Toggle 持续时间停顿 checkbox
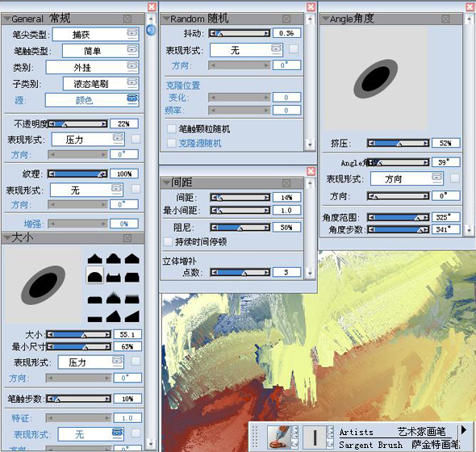The height and width of the screenshot is (452, 476). click(168, 242)
